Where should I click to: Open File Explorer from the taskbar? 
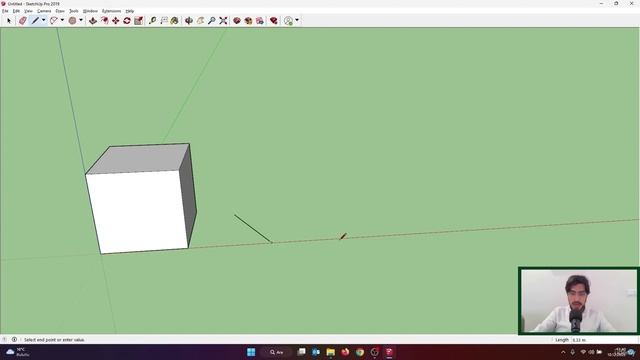pyautogui.click(x=331, y=352)
